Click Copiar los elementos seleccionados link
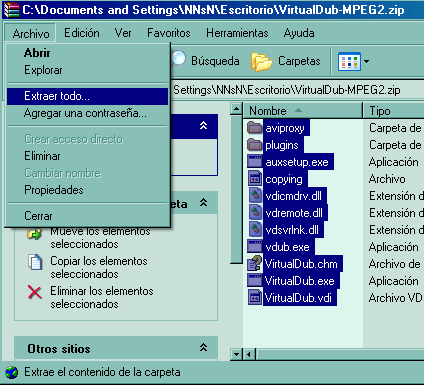Image resolution: width=424 pixels, height=385 pixels. [99, 267]
